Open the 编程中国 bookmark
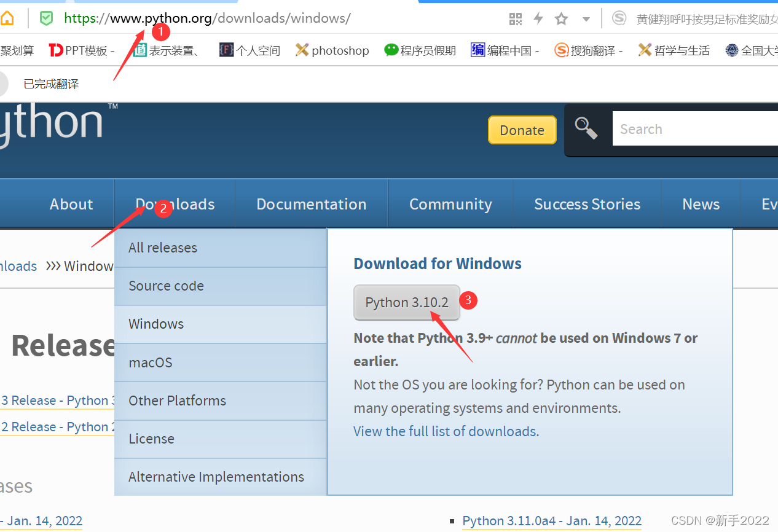778x532 pixels. point(505,50)
